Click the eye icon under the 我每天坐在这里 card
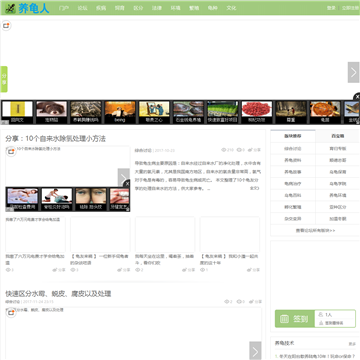Viewport: 360px width, 360px height. pyautogui.click(x=137, y=270)
